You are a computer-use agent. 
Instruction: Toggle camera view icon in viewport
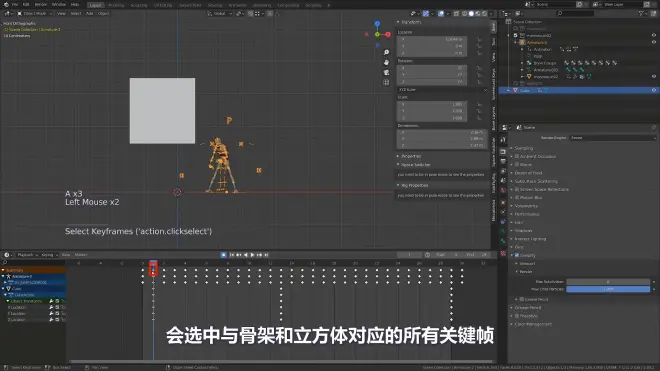[x=386, y=72]
